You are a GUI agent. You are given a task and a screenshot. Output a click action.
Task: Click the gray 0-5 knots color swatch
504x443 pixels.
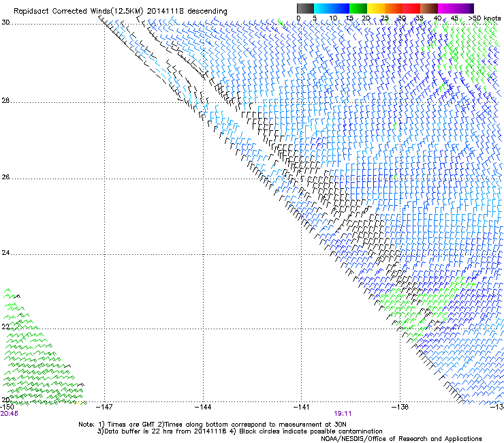click(x=305, y=8)
